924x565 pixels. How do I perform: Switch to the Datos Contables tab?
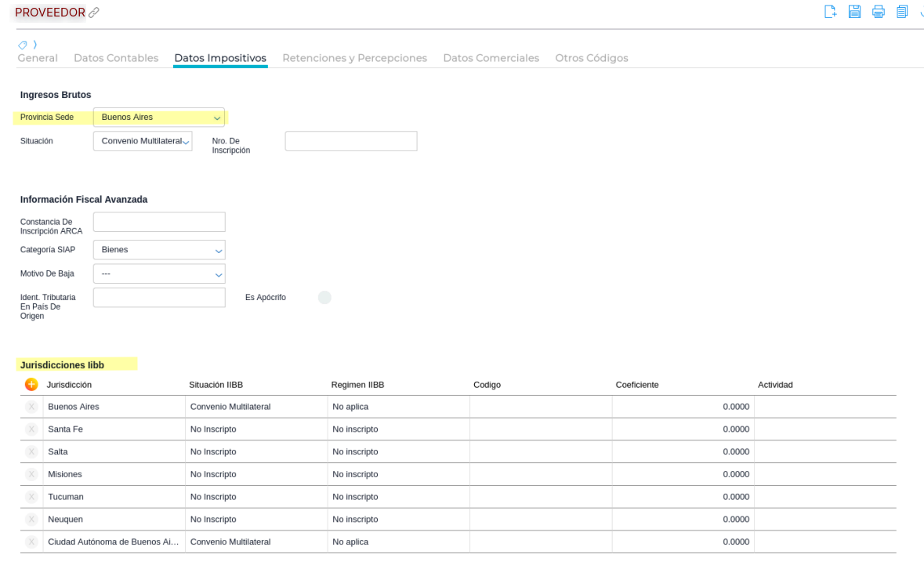116,58
